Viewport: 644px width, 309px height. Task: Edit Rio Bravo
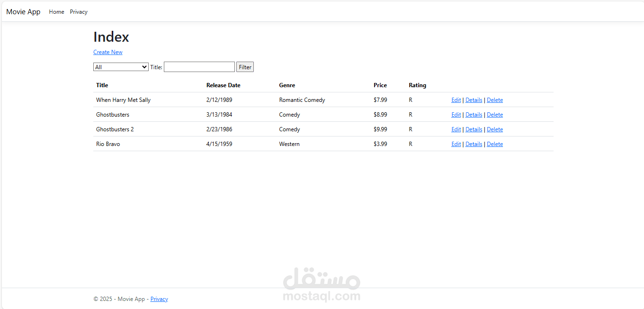[456, 144]
